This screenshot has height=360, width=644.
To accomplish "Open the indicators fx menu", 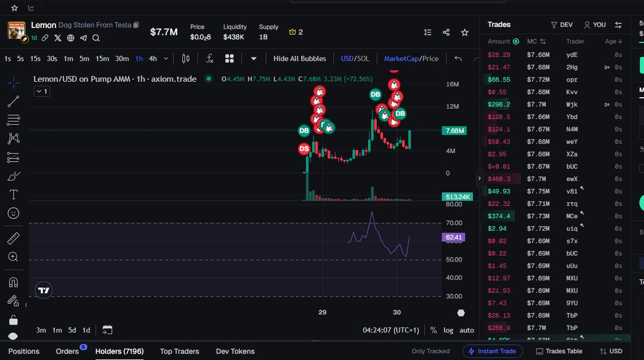I will [210, 59].
